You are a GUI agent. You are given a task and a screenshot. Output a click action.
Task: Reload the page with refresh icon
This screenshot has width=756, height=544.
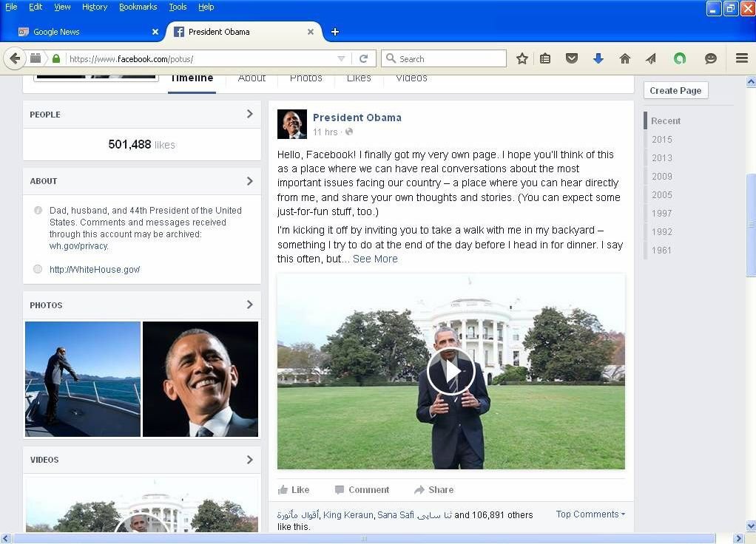point(363,59)
